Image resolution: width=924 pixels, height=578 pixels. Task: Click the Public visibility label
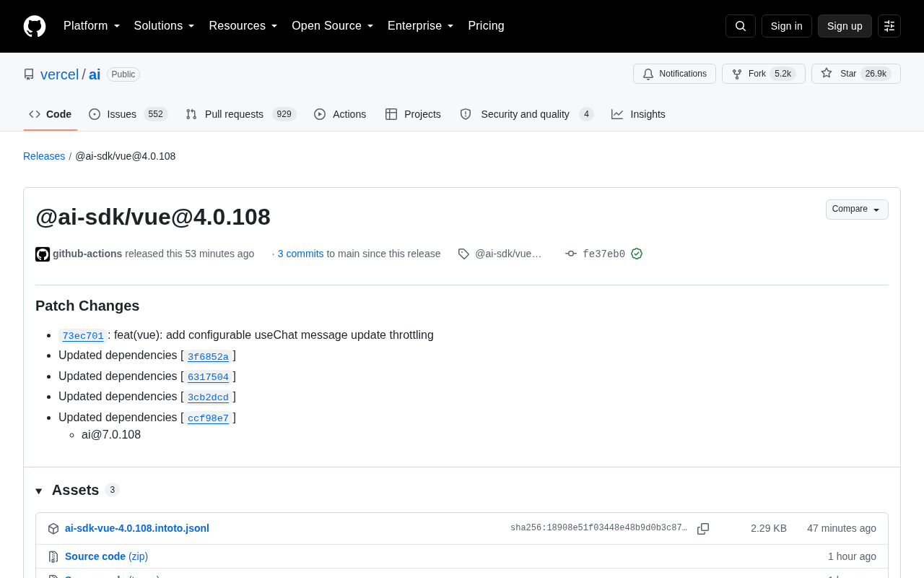point(123,74)
